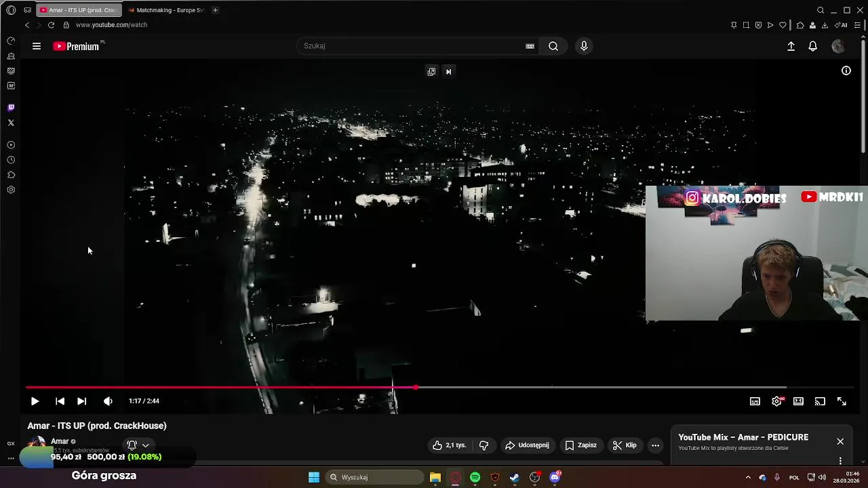Viewport: 868px width, 488px height.
Task: Search tabs with top magnifier icon
Action: (x=821, y=10)
